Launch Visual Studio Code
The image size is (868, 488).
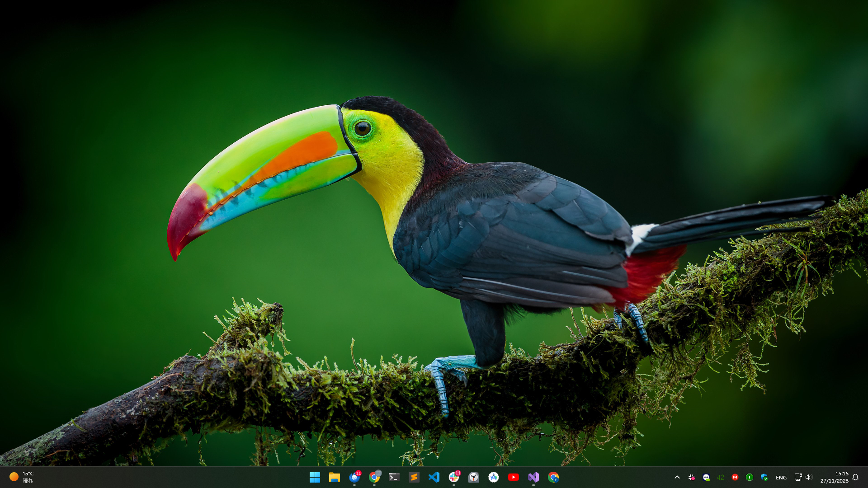(434, 477)
